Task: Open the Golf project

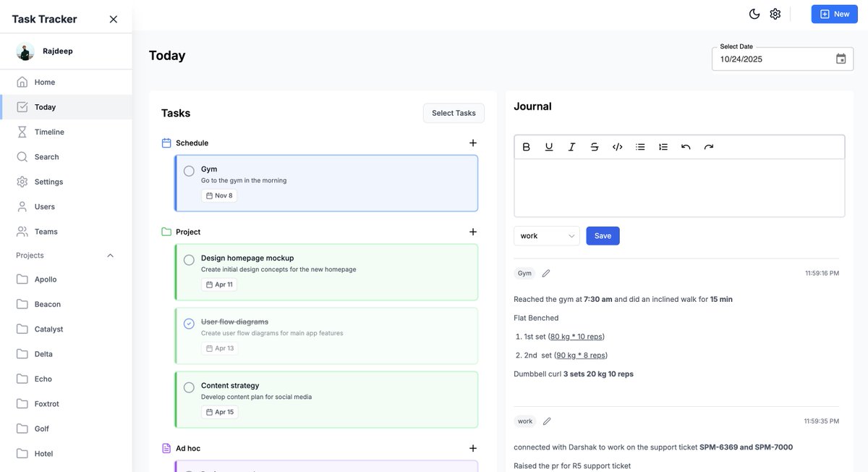Action: coord(66,429)
